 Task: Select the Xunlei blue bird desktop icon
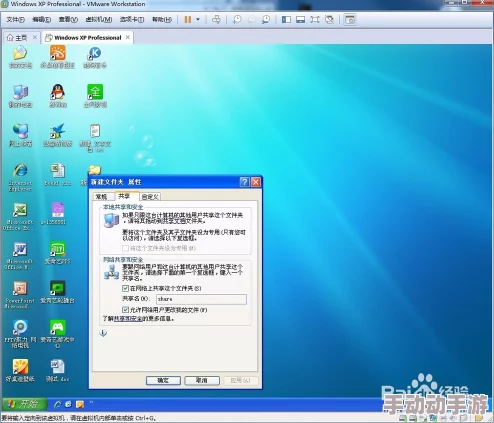coord(58,136)
